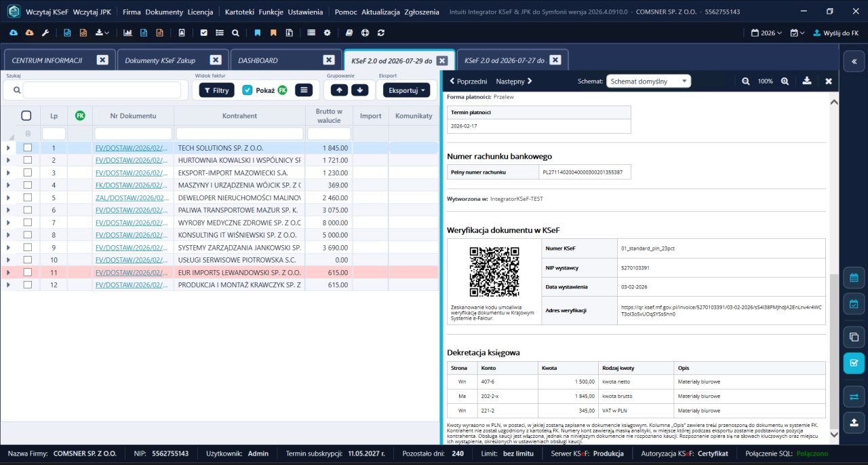Click the copy documents icon in right sidebar
The image size is (868, 465).
tap(854, 337)
